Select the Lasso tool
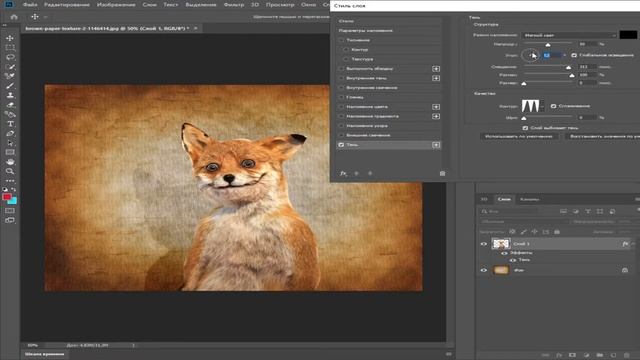The width and height of the screenshot is (640, 360). [x=10, y=57]
